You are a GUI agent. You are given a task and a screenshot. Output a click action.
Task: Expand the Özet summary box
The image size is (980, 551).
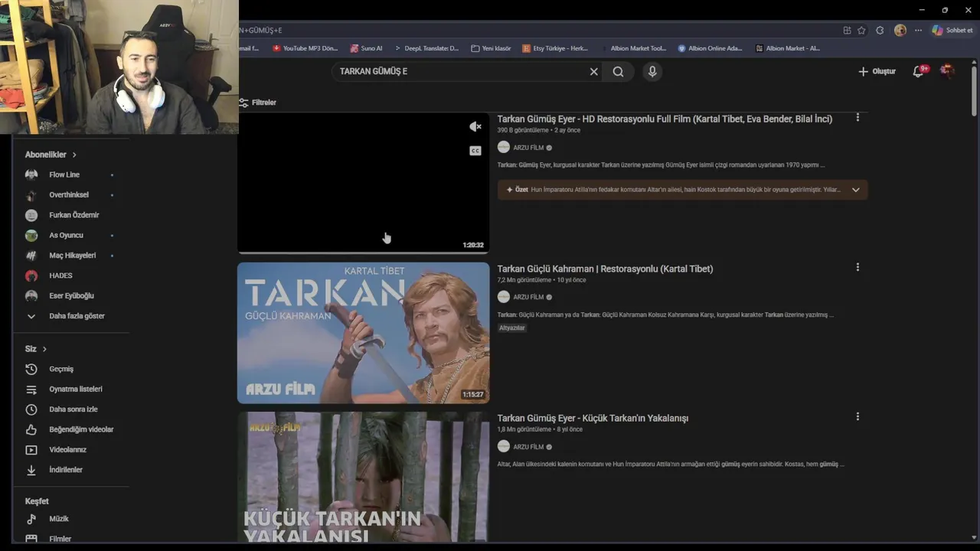[682, 190]
